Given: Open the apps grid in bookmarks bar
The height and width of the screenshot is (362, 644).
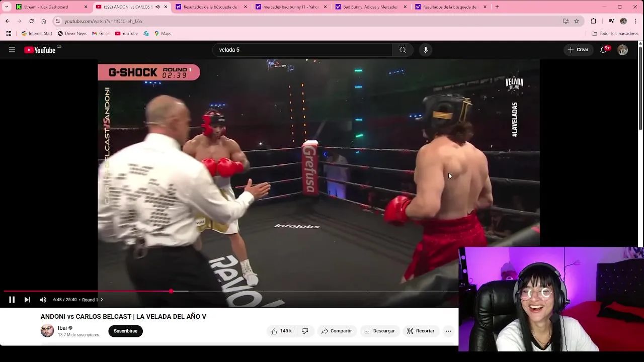Looking at the screenshot, I should coord(9,34).
